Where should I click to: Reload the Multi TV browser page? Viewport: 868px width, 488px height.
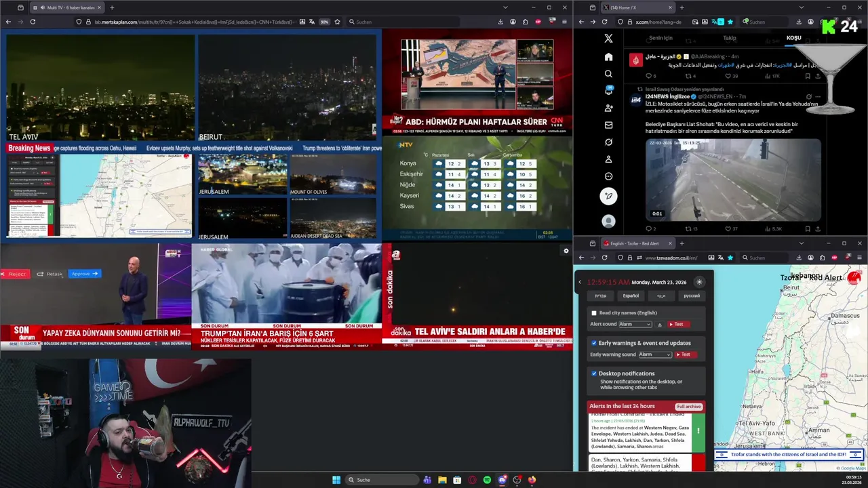[x=33, y=22]
